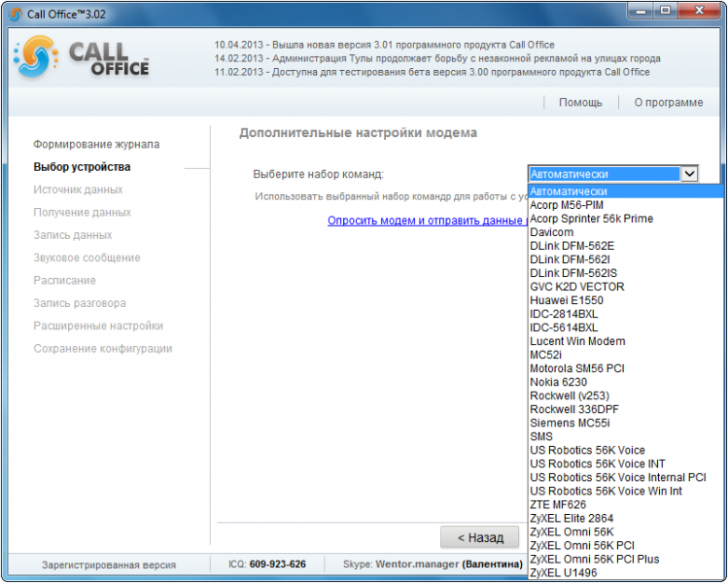
Task: Follow 'Опросить модем и отправить данные' link
Action: [427, 221]
